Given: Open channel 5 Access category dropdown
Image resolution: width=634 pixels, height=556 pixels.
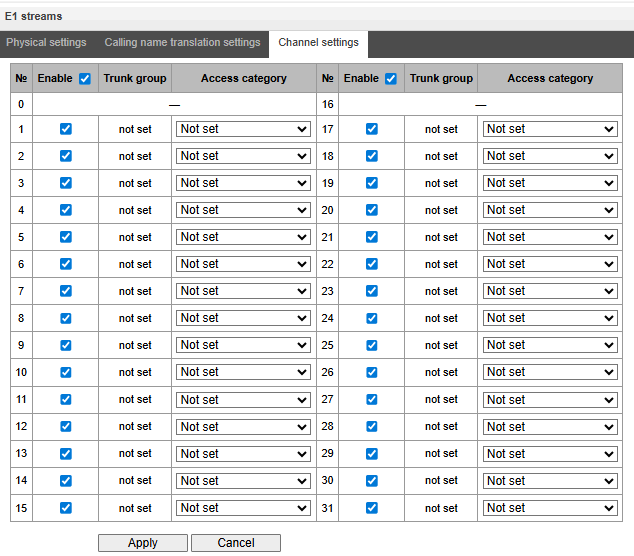Looking at the screenshot, I should point(244,237).
